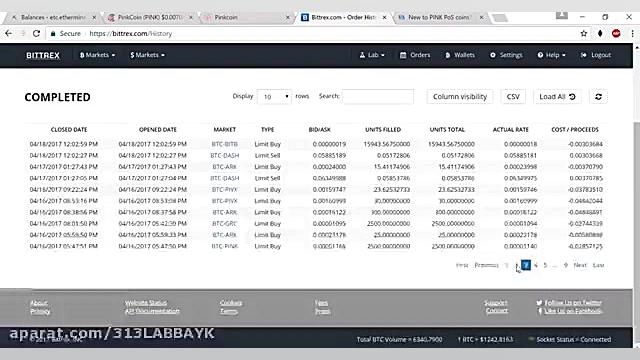Click the Bittrex logo

pyautogui.click(x=43, y=55)
